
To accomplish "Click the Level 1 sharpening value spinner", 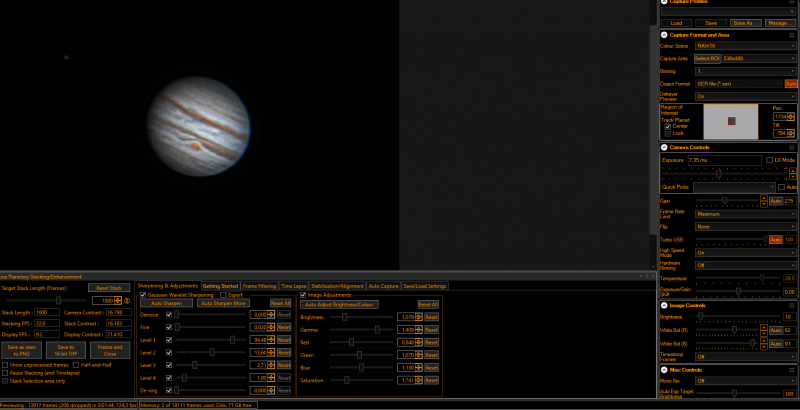I will 272,340.
